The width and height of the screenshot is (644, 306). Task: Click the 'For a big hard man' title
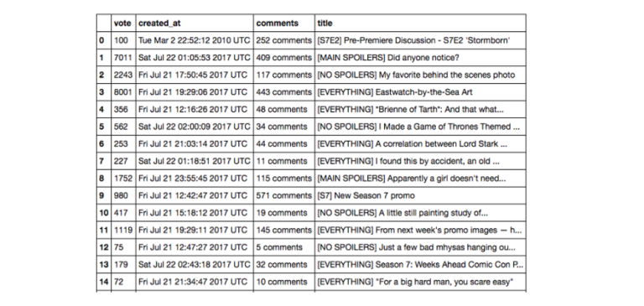click(x=420, y=282)
